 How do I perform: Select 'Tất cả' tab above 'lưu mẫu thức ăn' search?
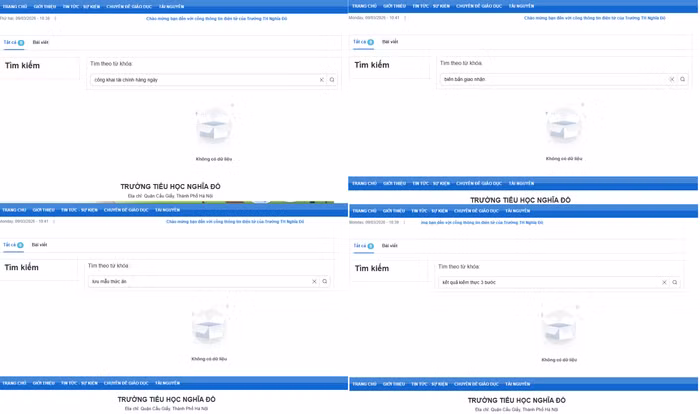point(13,245)
